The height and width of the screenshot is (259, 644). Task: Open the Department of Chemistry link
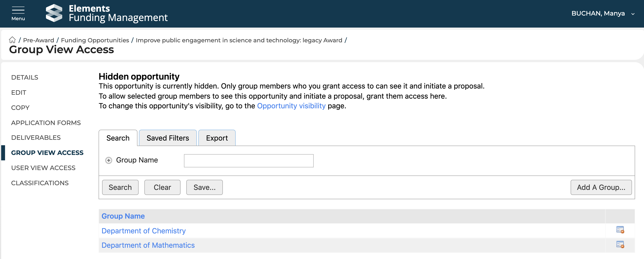tap(143, 231)
